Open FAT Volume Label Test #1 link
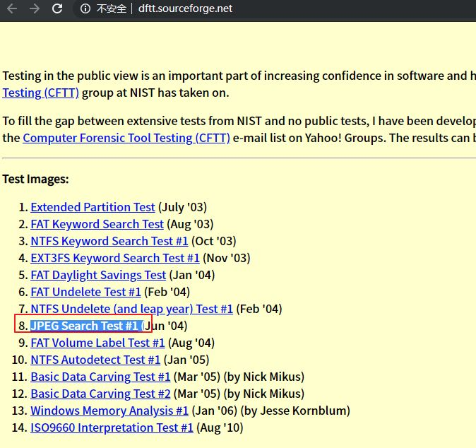The image size is (476, 448). click(97, 343)
